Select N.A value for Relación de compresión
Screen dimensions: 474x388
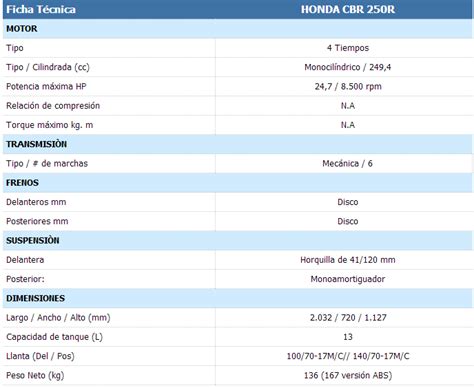coord(348,106)
